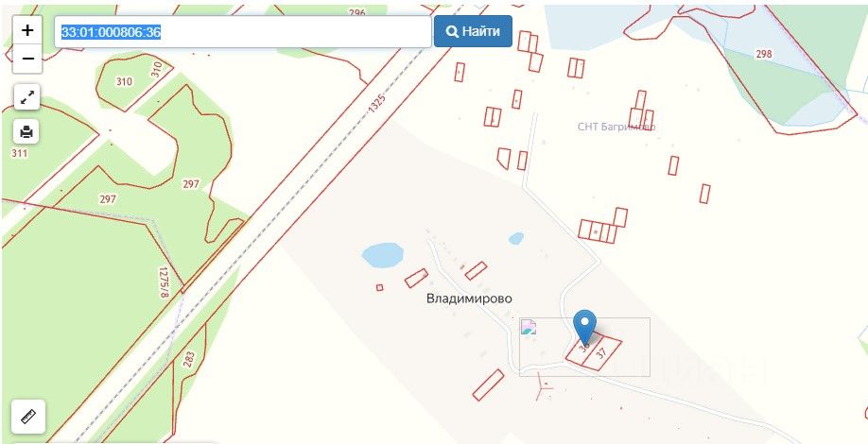
Task: Zoom in with the plus button
Action: (x=27, y=30)
